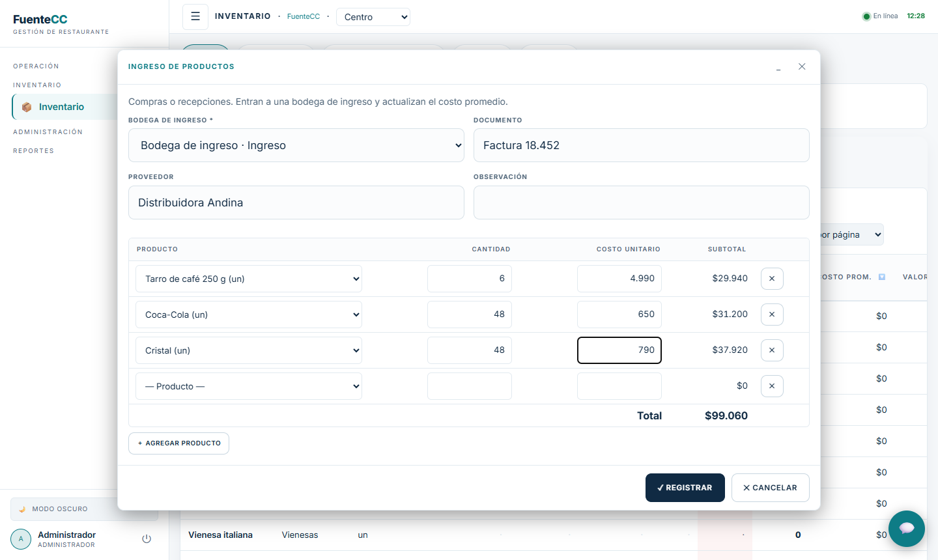938x560 pixels.
Task: Click the unit cost field showing 4.990
Action: pyautogui.click(x=619, y=279)
